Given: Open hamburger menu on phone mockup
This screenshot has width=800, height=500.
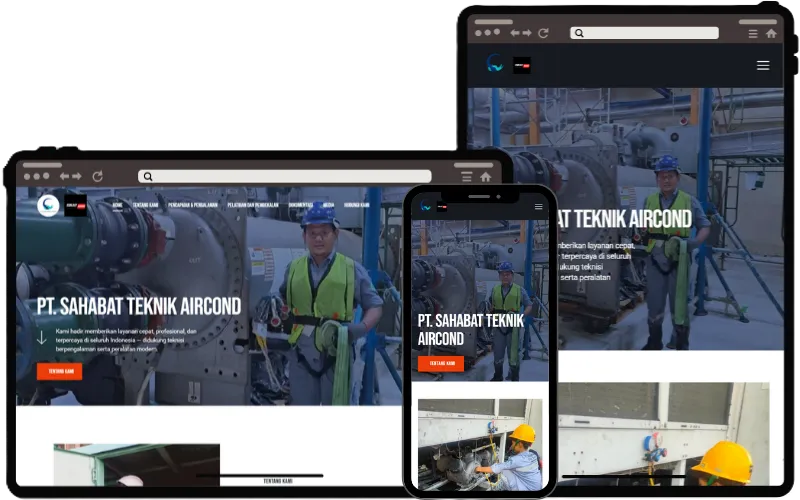Looking at the screenshot, I should 539,207.
